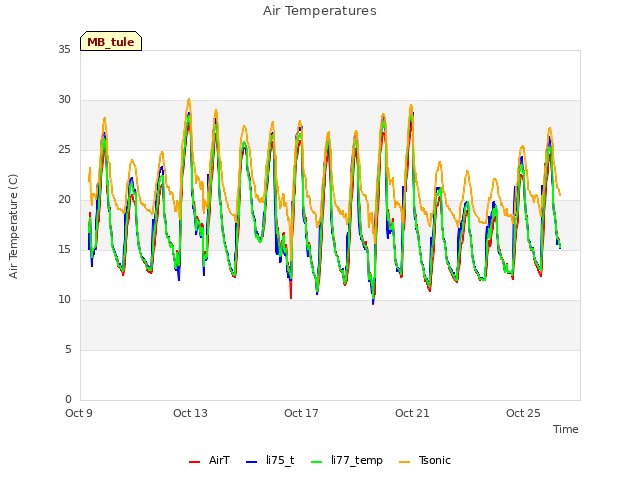
Task: Click the 5 y-axis value
Action: pyautogui.click(x=68, y=349)
